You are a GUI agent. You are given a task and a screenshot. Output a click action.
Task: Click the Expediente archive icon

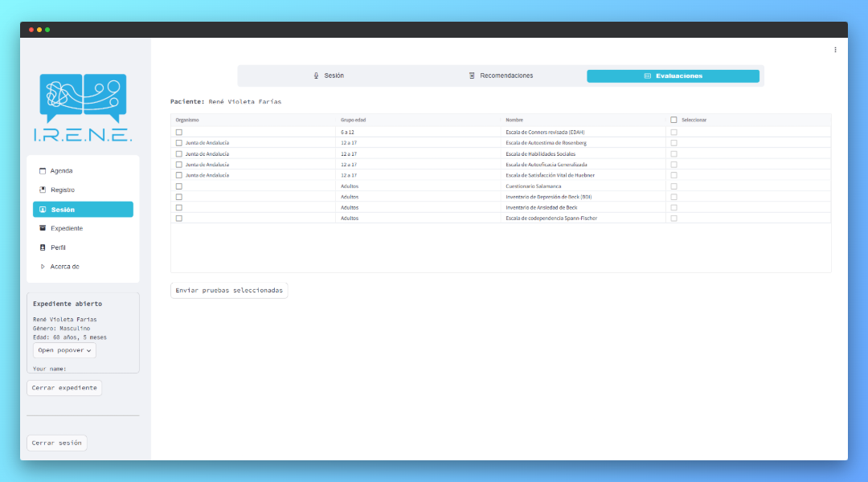(43, 229)
